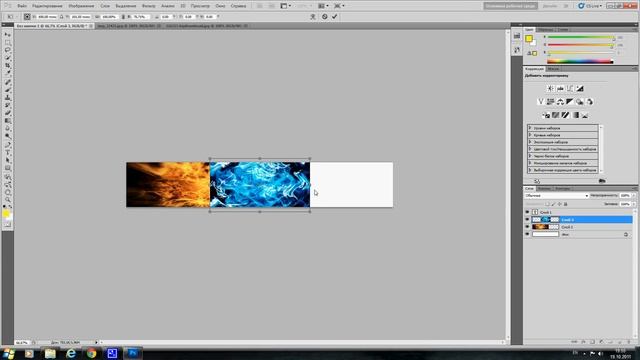Pick a color from the spectrum ramp

[580, 62]
